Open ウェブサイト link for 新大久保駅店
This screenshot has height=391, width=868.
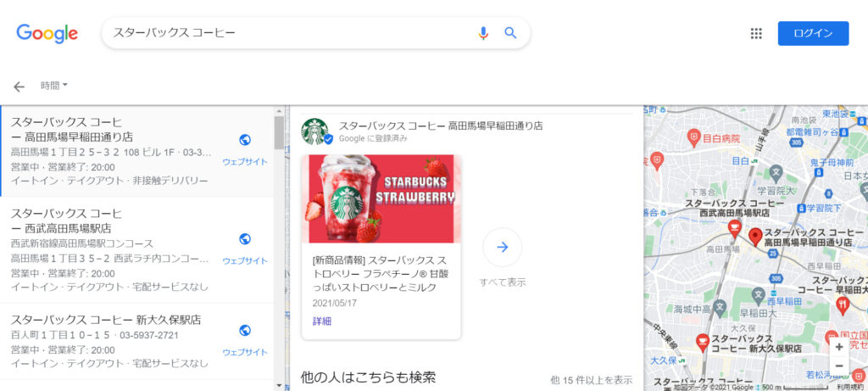[x=245, y=352]
